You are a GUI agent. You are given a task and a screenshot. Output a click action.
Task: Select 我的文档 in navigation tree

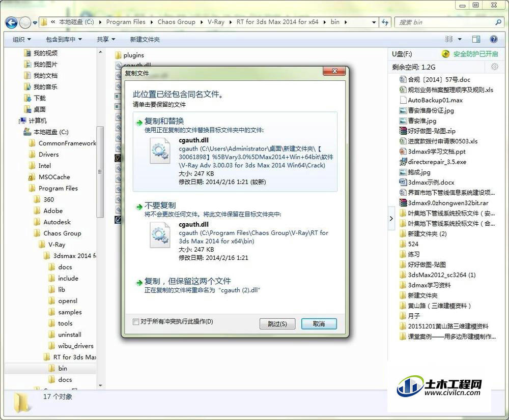tap(45, 76)
